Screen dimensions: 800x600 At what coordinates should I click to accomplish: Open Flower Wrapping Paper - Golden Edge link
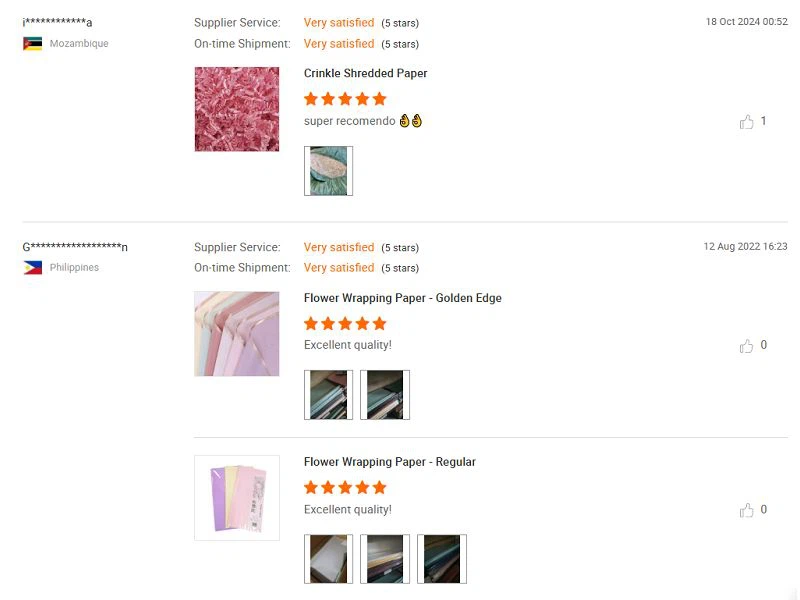pos(403,298)
